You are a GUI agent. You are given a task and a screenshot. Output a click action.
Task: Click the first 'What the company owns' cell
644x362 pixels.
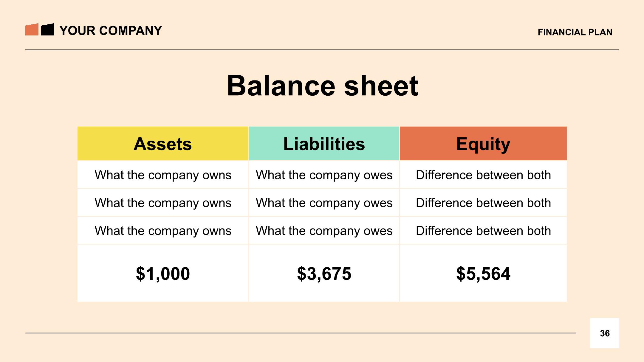tap(163, 175)
